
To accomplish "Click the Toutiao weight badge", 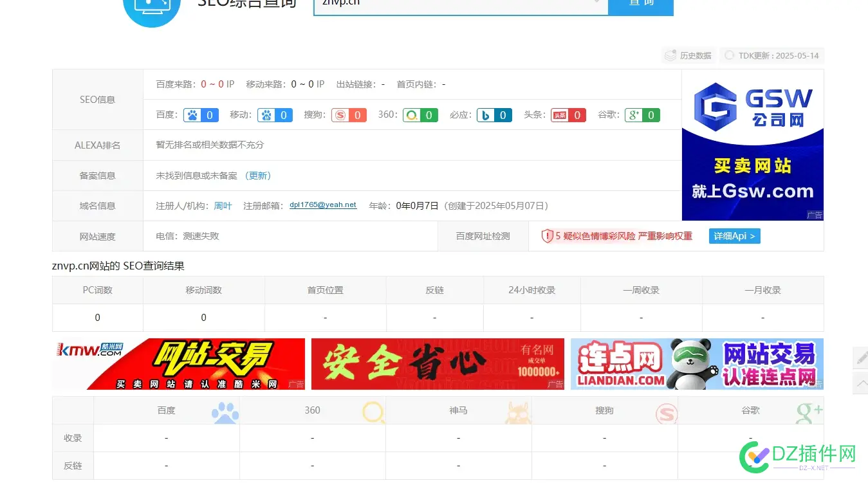I will point(568,115).
